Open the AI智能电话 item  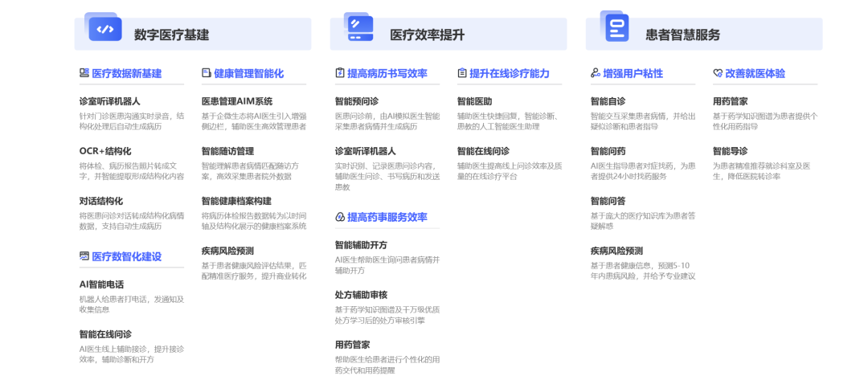(101, 284)
